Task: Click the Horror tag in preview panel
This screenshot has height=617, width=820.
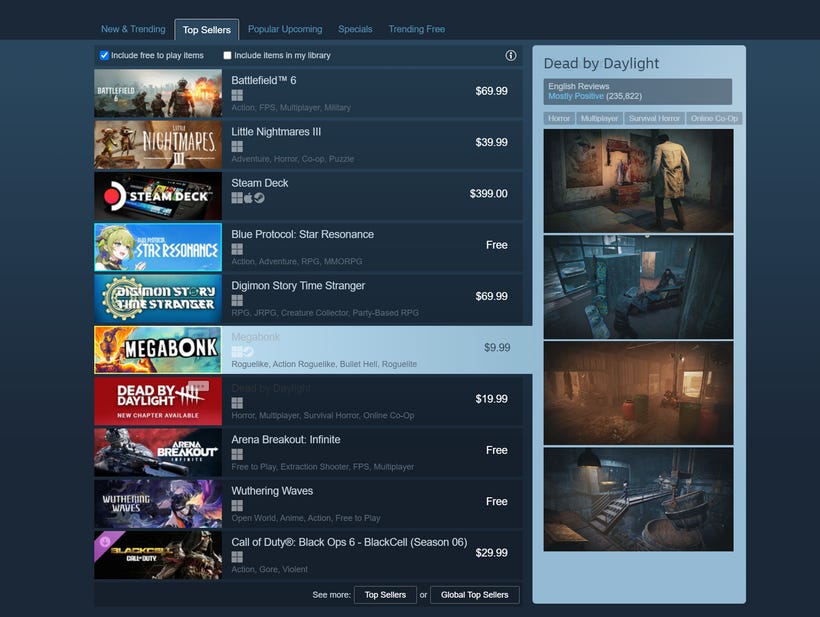Action: pyautogui.click(x=559, y=118)
